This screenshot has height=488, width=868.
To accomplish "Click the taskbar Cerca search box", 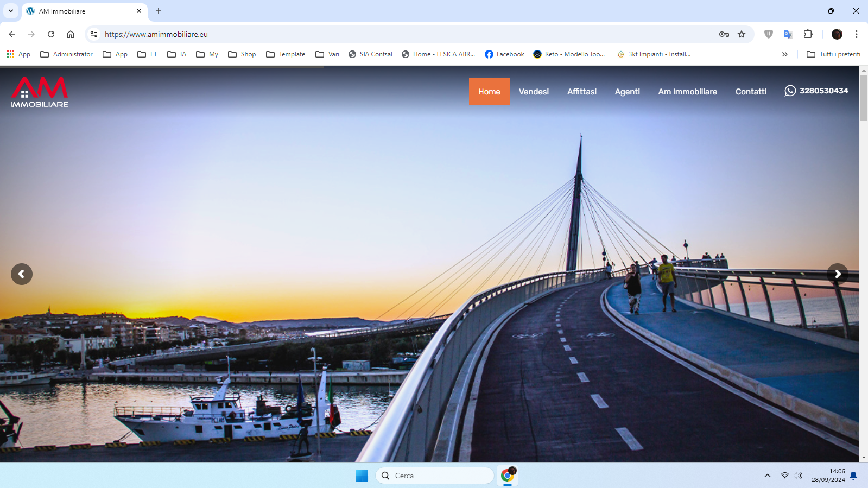I will pyautogui.click(x=435, y=476).
